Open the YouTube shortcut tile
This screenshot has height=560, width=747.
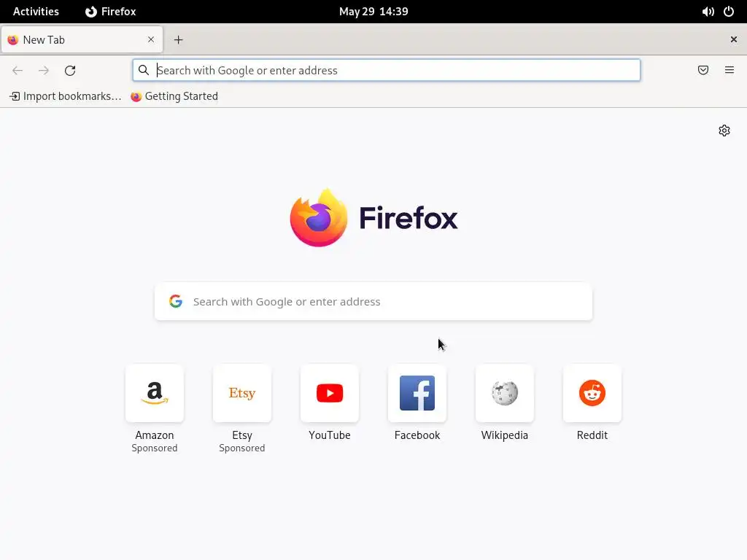330,393
